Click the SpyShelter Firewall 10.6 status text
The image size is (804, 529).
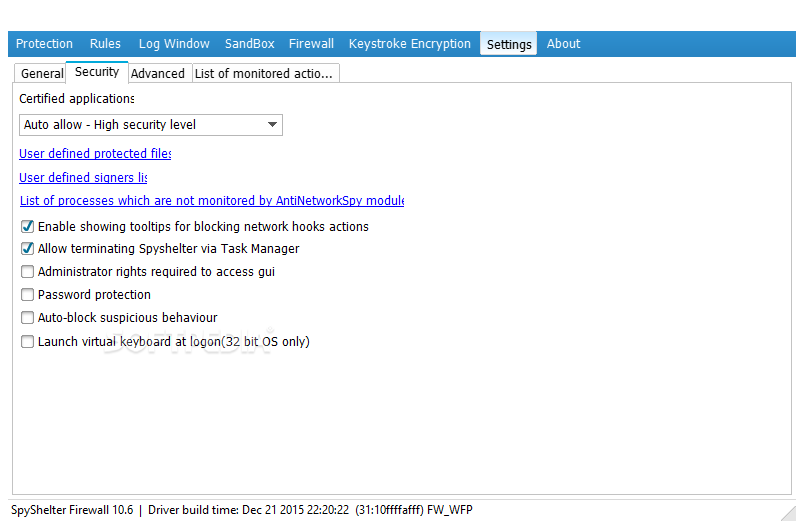(72, 510)
